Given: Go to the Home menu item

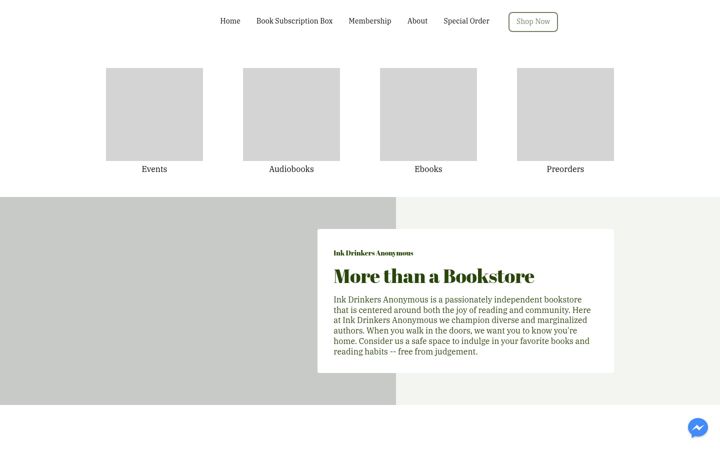Looking at the screenshot, I should [x=230, y=21].
